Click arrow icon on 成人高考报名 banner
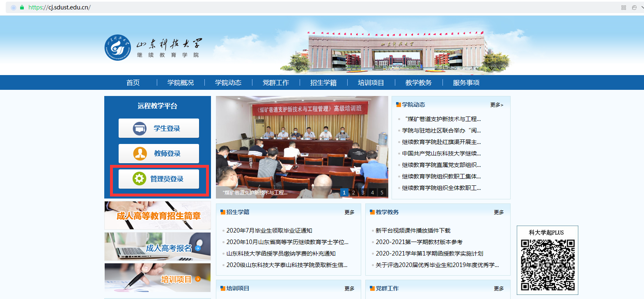 [198, 248]
